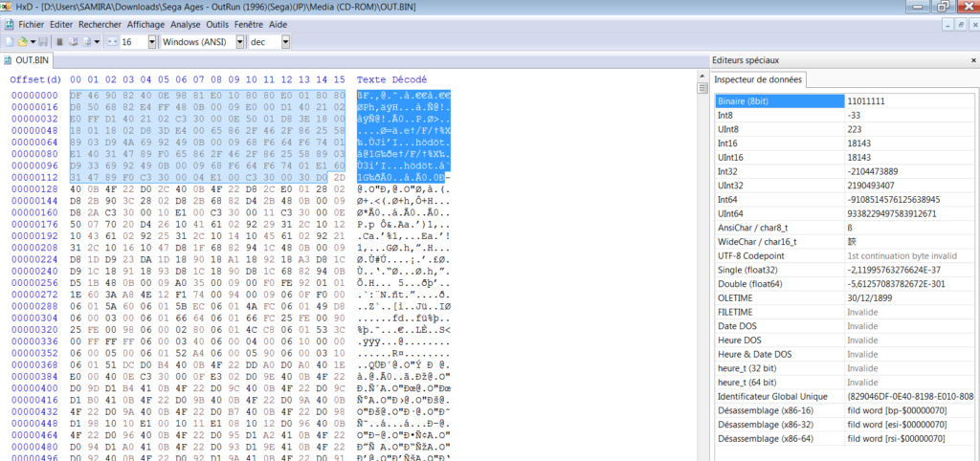Select the Date DOS inspector row

point(846,326)
